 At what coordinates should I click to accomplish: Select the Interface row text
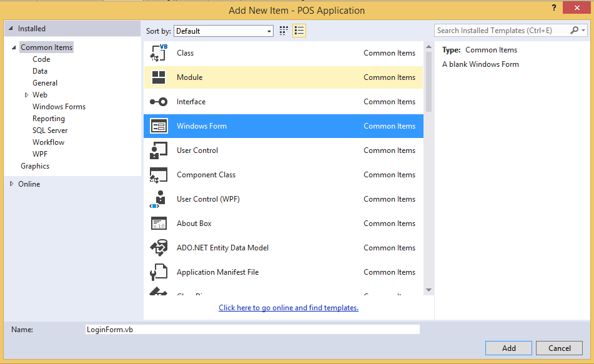191,102
